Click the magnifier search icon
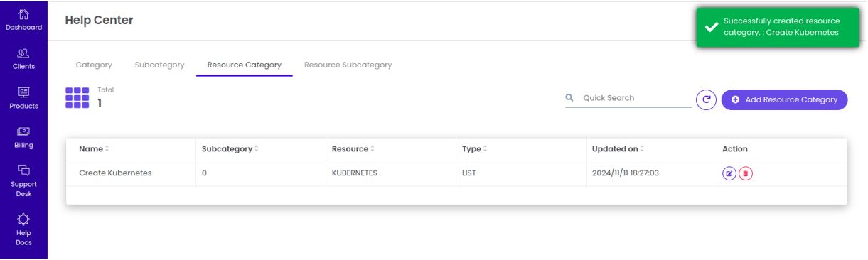This screenshot has width=868, height=260. (569, 98)
